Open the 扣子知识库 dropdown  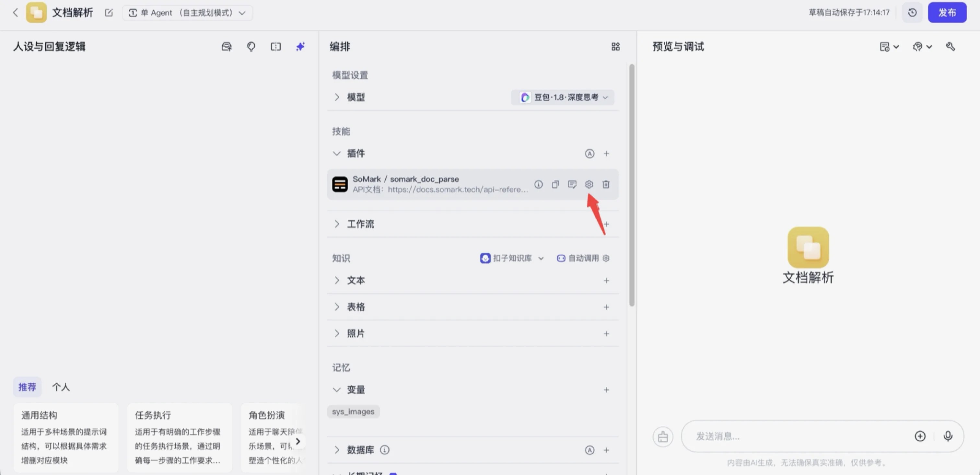click(x=512, y=258)
